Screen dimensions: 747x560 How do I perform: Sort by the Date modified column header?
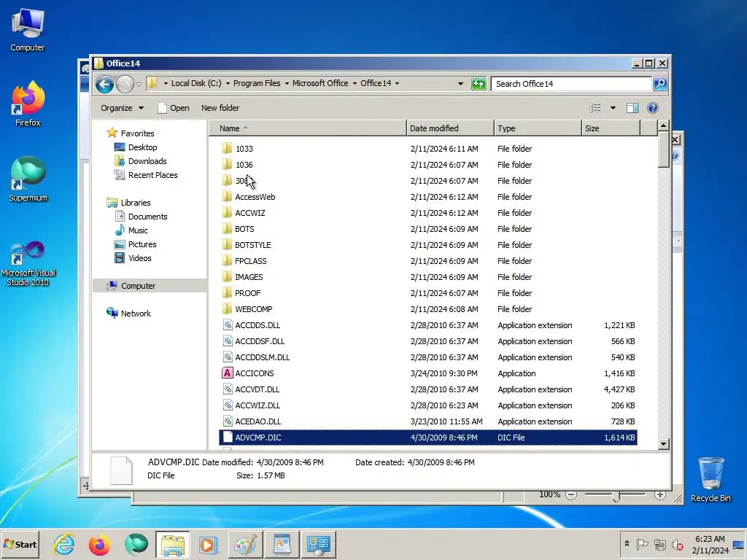[450, 128]
